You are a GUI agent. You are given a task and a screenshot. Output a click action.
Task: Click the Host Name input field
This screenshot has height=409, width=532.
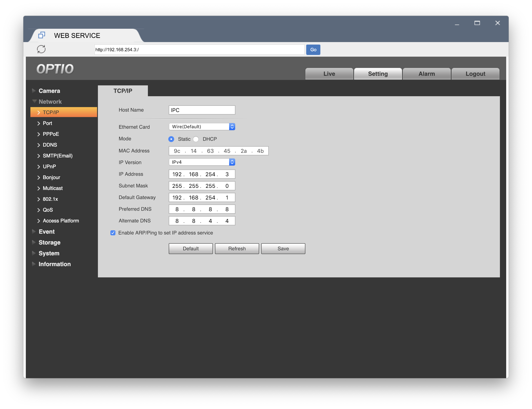point(202,110)
